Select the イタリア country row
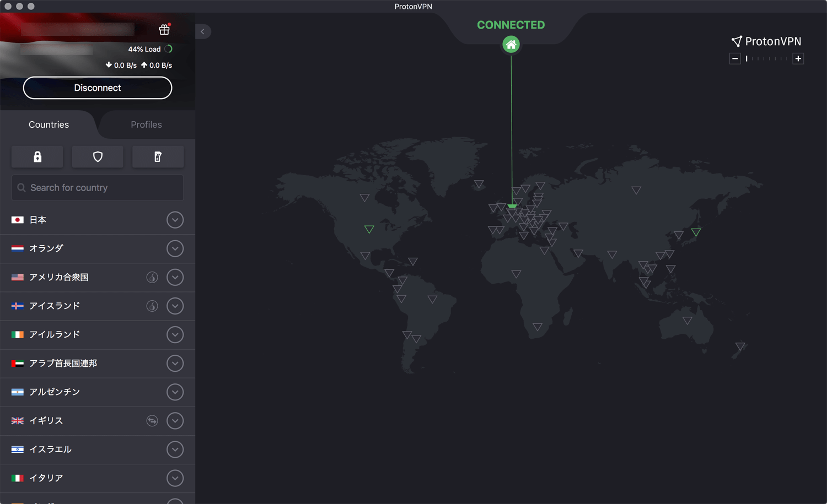 point(98,478)
